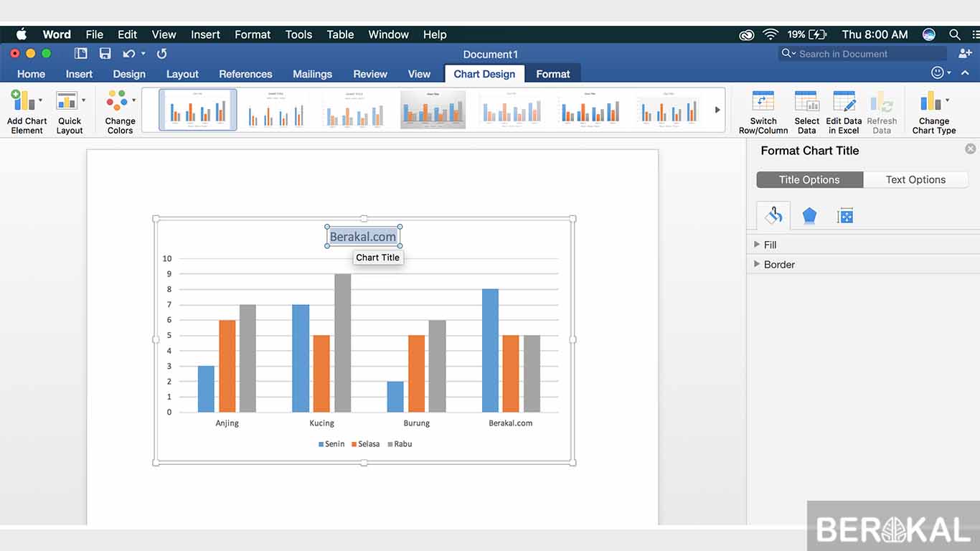The width and height of the screenshot is (980, 551).
Task: Open the Format menu in menu bar
Action: [253, 34]
